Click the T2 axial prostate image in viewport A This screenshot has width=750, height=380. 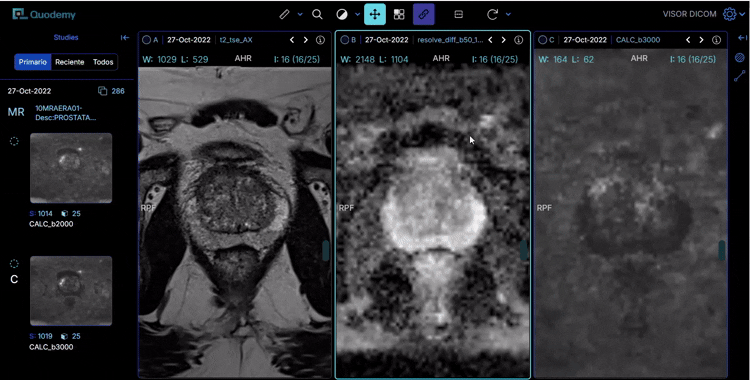click(x=234, y=223)
